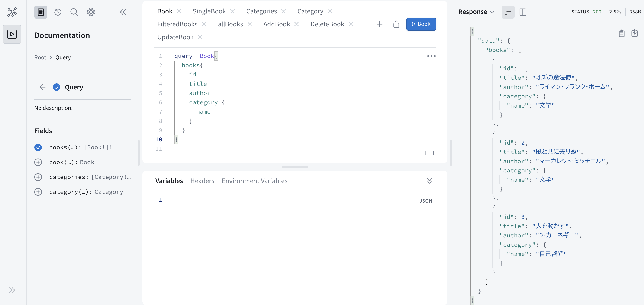Click the panel resize handle below editor
Image resolution: width=644 pixels, height=305 pixels.
click(295, 167)
